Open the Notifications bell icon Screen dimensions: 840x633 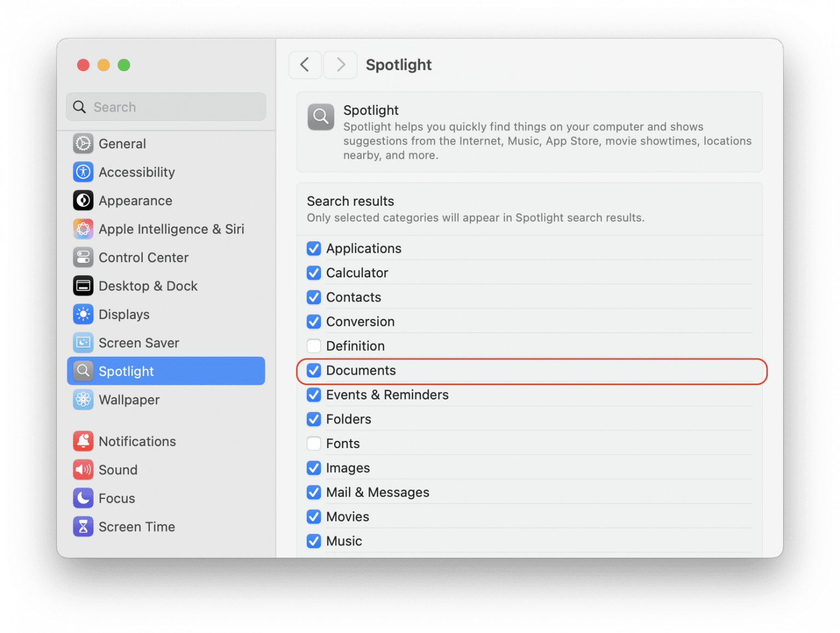[83, 441]
